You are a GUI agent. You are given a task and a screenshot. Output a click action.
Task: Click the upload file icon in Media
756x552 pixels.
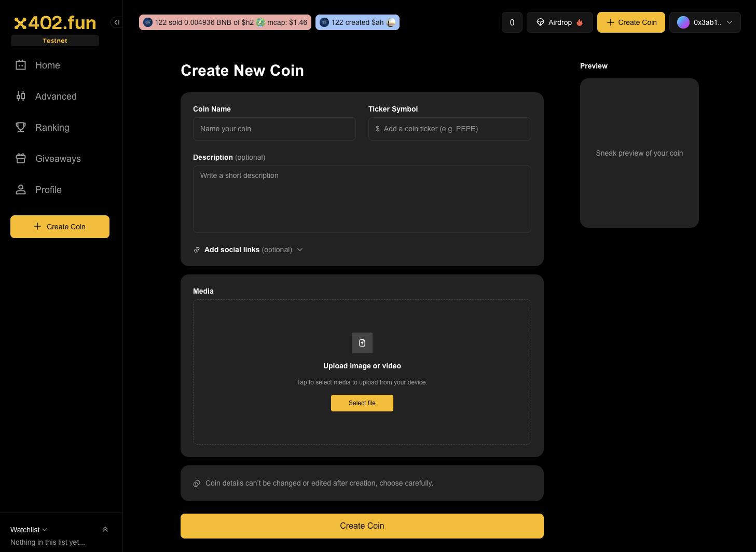coord(362,343)
